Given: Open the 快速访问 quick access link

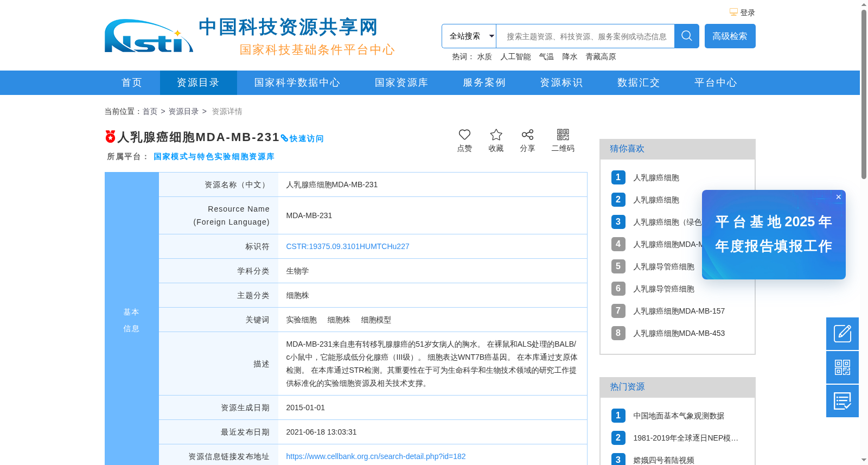Looking at the screenshot, I should [302, 138].
